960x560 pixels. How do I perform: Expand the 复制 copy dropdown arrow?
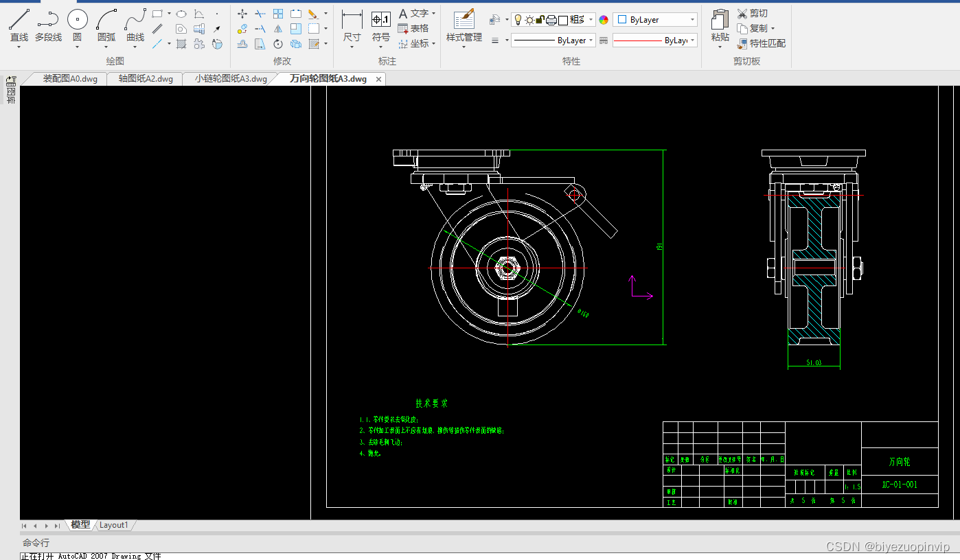pyautogui.click(x=773, y=29)
